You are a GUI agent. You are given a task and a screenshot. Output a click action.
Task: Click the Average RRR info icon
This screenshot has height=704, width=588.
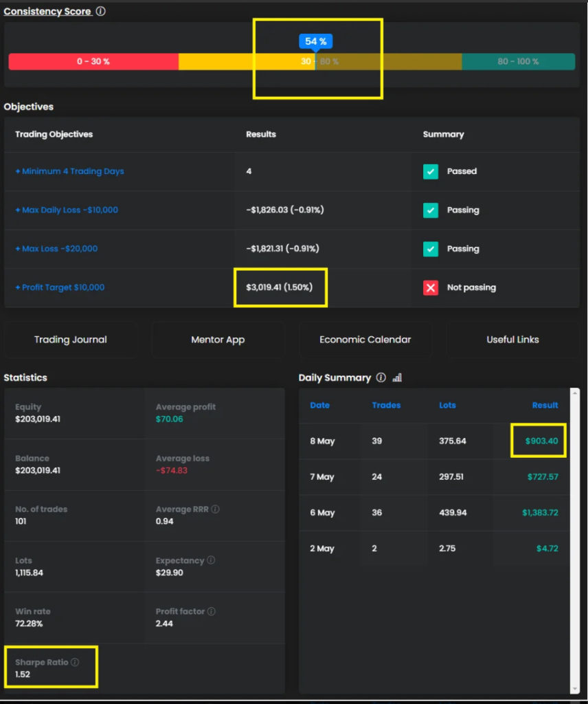coord(216,509)
